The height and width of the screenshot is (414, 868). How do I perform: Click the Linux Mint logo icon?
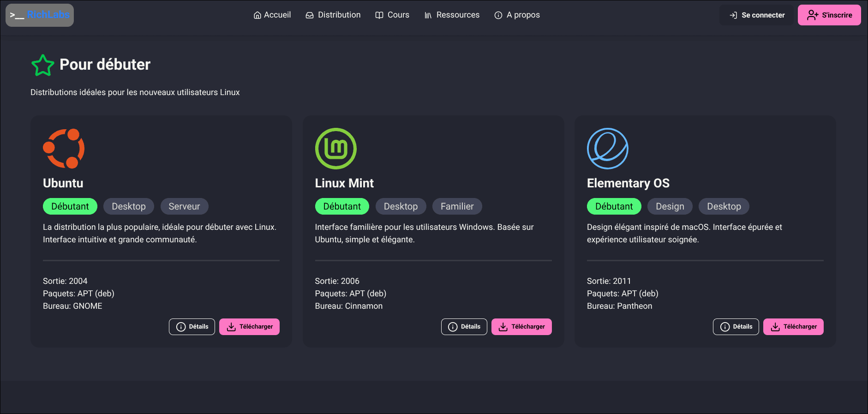336,149
